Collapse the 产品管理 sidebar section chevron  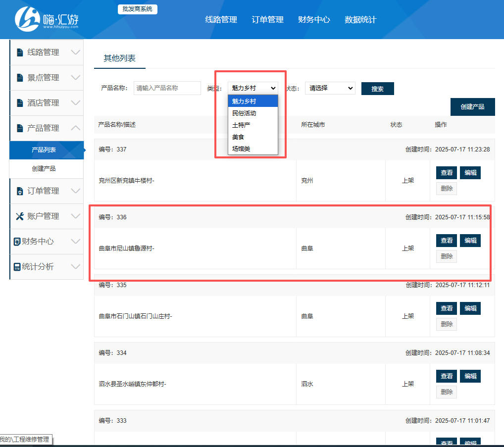point(76,128)
